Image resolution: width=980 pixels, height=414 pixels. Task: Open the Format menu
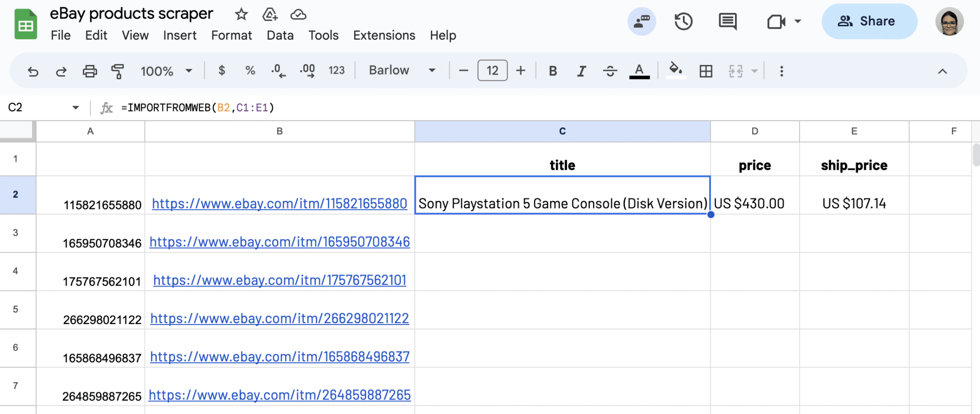click(x=232, y=35)
